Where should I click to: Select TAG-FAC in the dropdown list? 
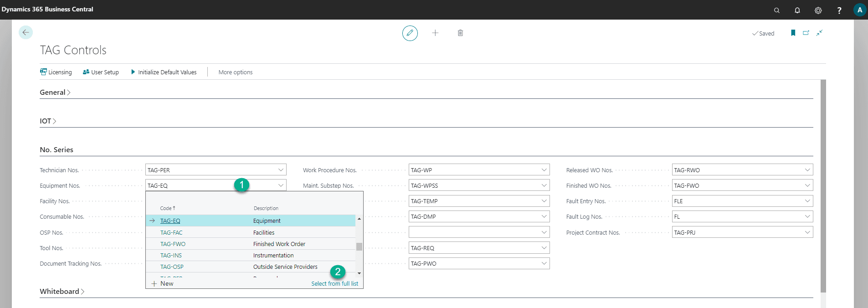[171, 232]
